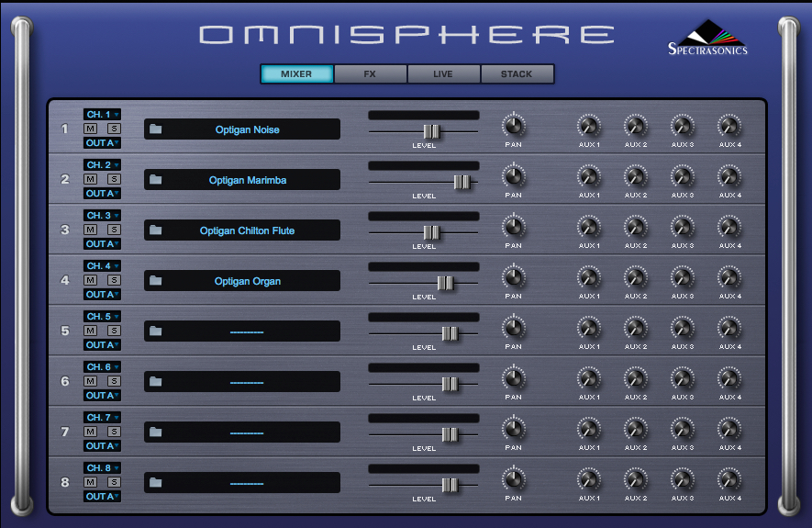Screen dimensions: 812x528
Task: Switch to the MIXER tab
Action: 296,73
